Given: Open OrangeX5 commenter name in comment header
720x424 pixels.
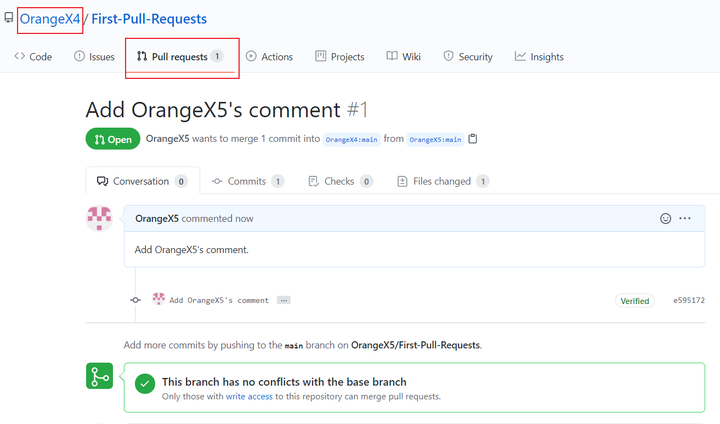Looking at the screenshot, I should point(157,219).
